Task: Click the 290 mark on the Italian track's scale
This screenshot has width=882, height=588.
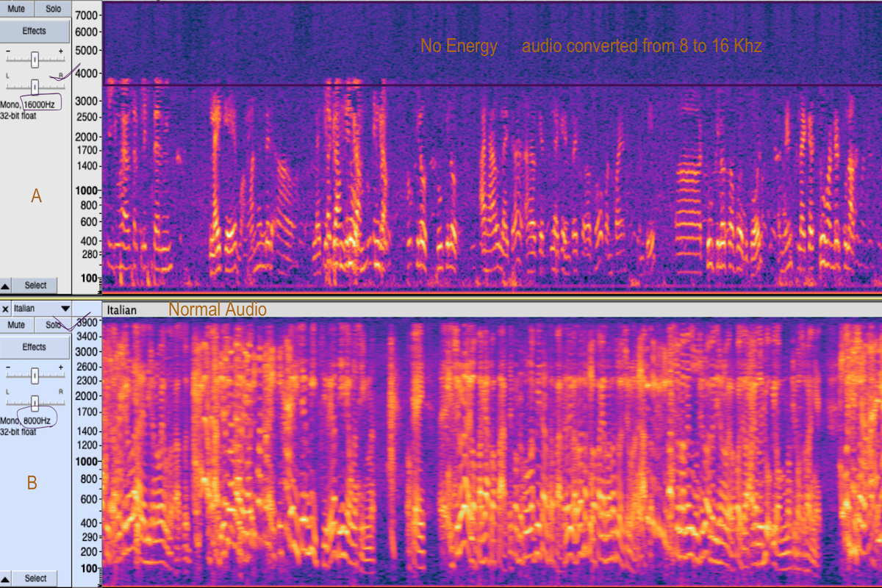Action: [x=90, y=538]
